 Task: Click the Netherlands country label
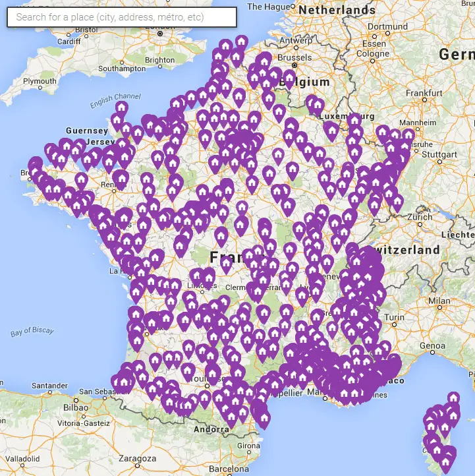(x=337, y=10)
